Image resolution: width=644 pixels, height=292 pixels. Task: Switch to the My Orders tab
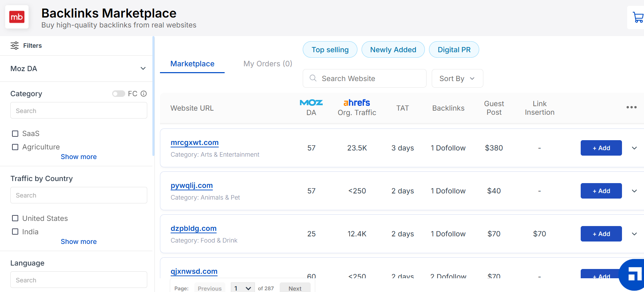(268, 64)
